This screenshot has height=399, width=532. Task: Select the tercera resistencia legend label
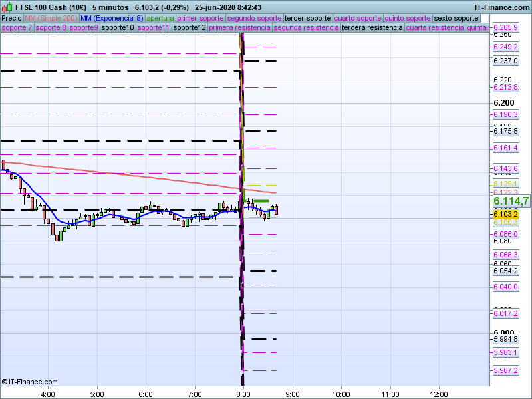pos(372,28)
